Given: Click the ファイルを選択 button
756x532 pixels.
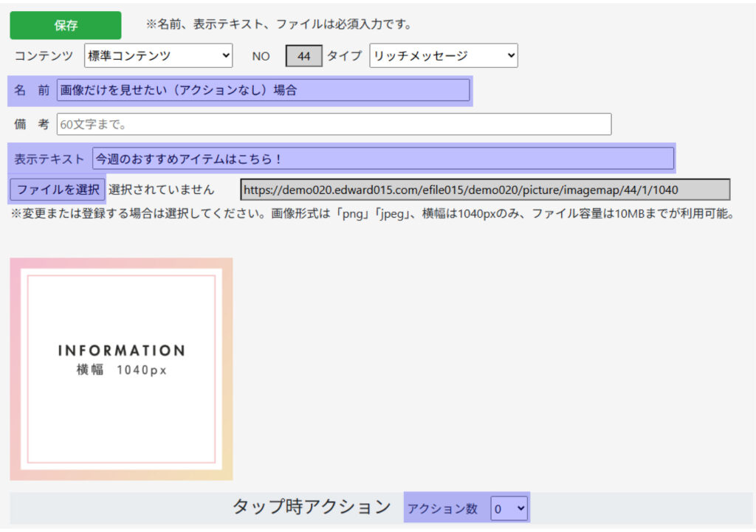Looking at the screenshot, I should pos(58,190).
